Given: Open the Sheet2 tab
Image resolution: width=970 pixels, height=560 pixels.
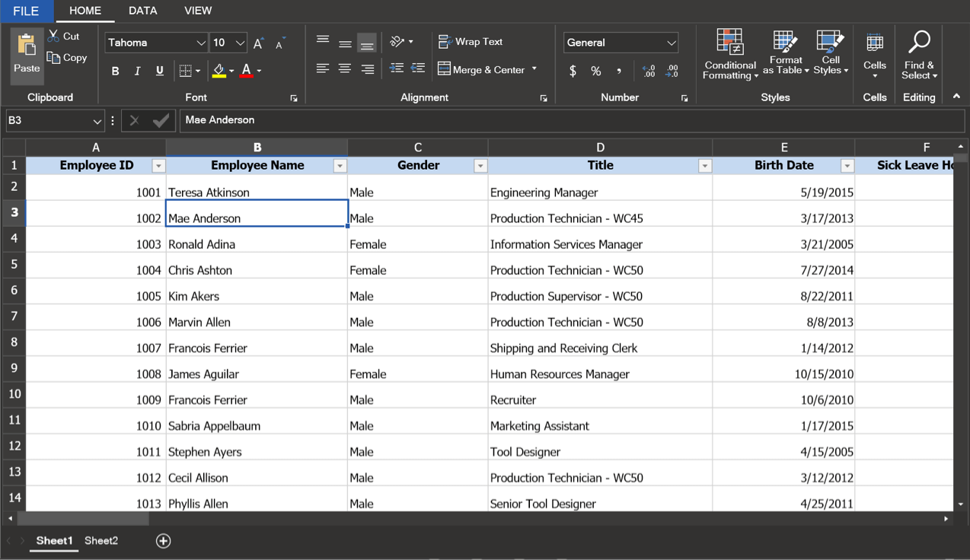Looking at the screenshot, I should [x=101, y=540].
